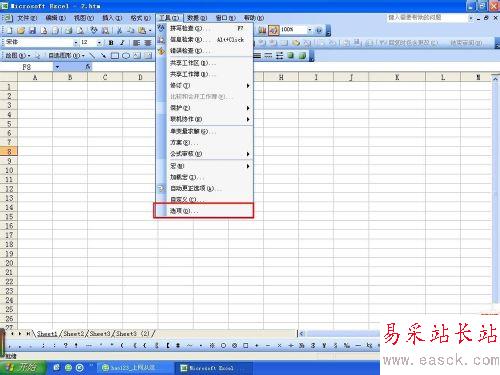Click the vertical scrollbar up arrow
The image size is (500, 375).
click(495, 79)
